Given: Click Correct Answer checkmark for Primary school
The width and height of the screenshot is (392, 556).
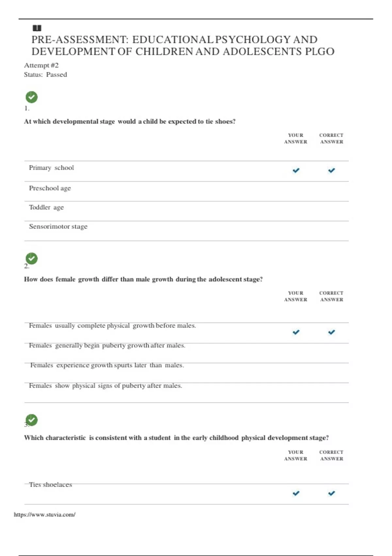Looking at the screenshot, I should (x=332, y=170).
